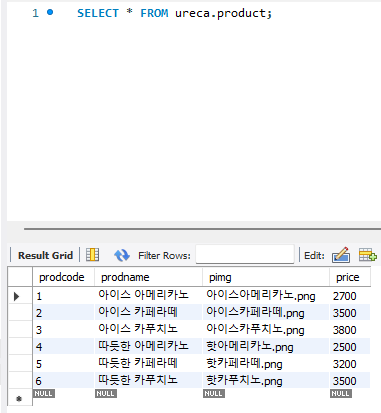Select prodname cell 아이스 카푸치노
The width and height of the screenshot is (381, 413).
149,330
